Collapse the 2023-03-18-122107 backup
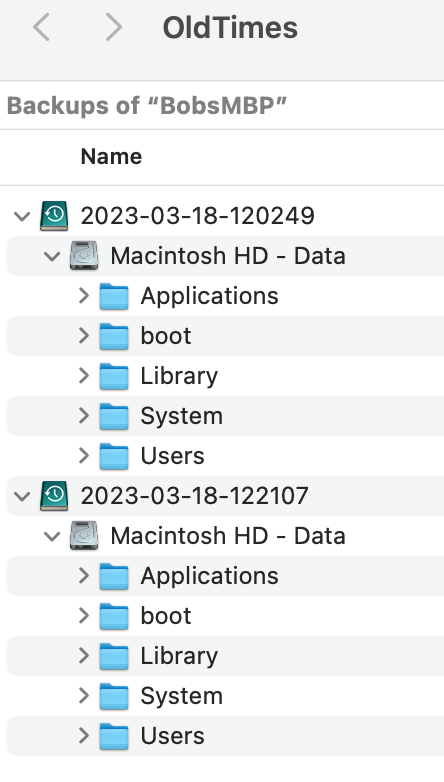Screen dimensions: 444x782 point(22,496)
